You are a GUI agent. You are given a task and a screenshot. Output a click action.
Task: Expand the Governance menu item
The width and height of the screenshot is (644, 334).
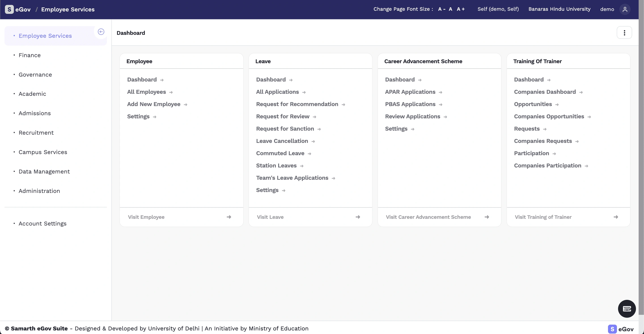coord(35,75)
